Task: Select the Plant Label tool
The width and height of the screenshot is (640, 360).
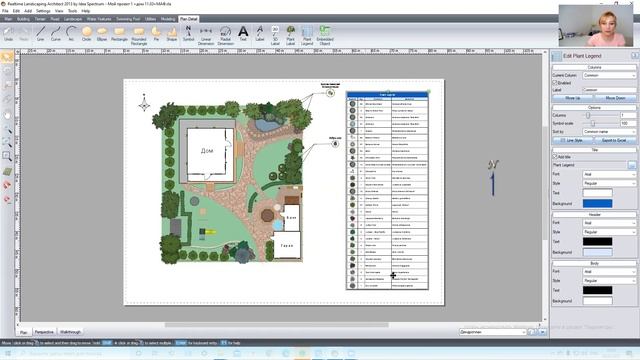Action: pos(291,36)
